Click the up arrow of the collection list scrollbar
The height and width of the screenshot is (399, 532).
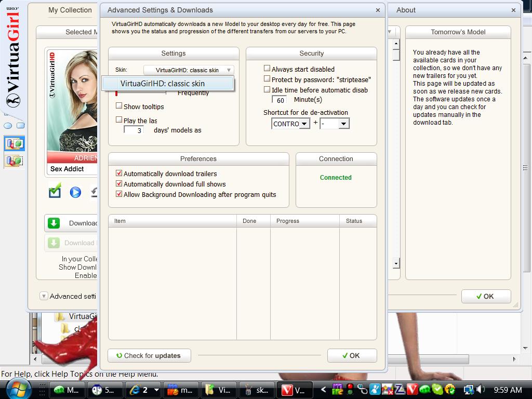click(396, 44)
